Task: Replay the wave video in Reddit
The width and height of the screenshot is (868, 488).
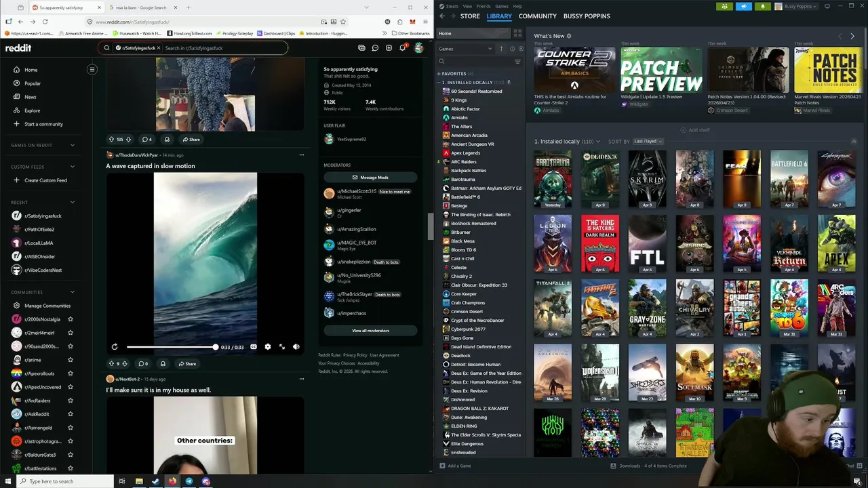Action: click(x=115, y=347)
